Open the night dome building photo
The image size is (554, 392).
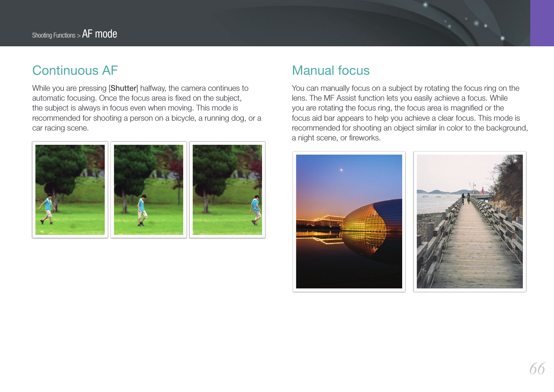tap(349, 221)
